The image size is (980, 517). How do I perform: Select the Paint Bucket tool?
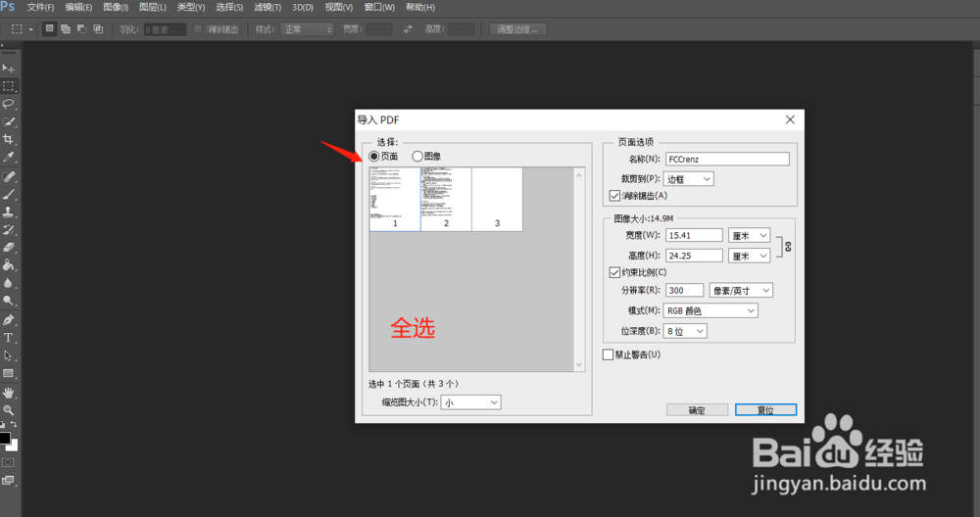click(x=8, y=264)
